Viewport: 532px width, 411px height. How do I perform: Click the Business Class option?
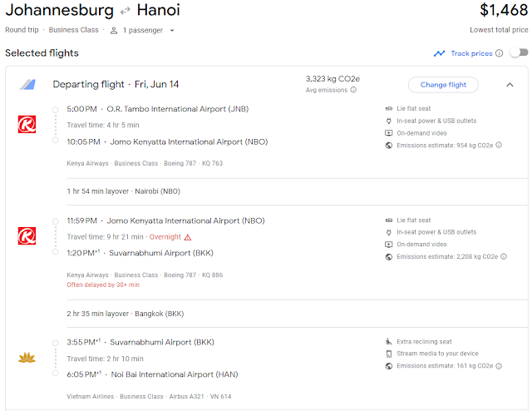75,31
